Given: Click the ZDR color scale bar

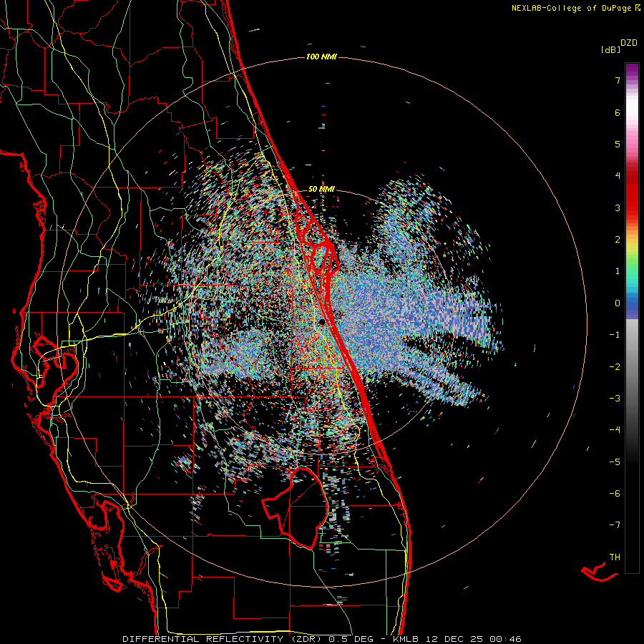Looking at the screenshot, I should coord(632,318).
